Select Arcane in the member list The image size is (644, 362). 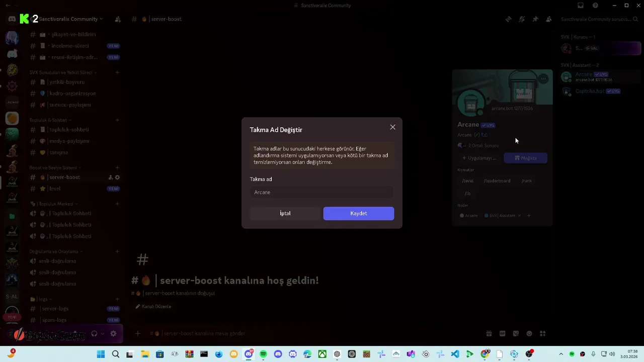601,76
